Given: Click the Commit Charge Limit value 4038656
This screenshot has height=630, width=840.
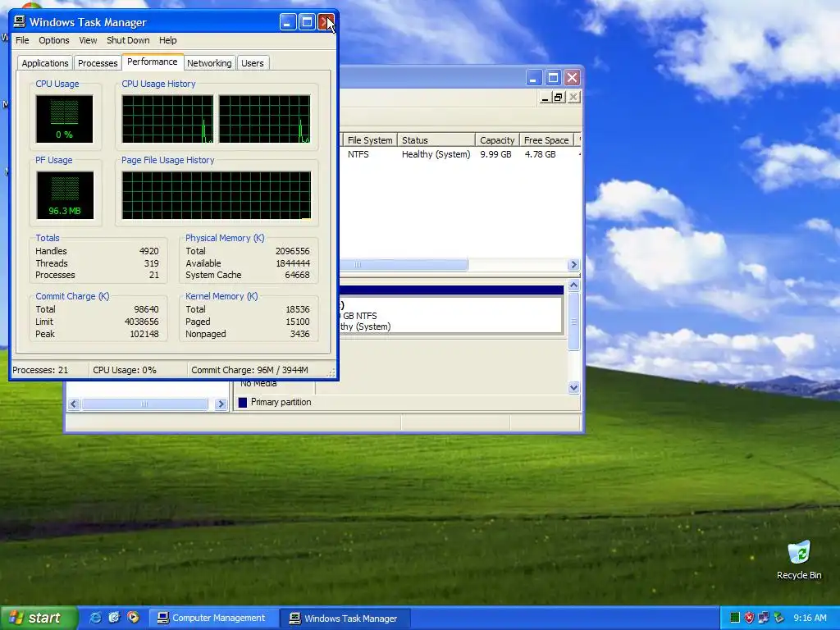Looking at the screenshot, I should click(x=141, y=322).
